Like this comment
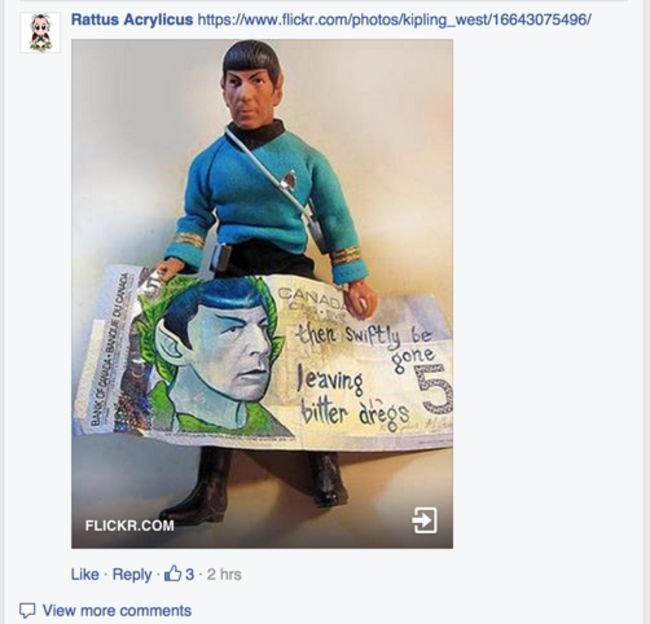 [x=85, y=574]
